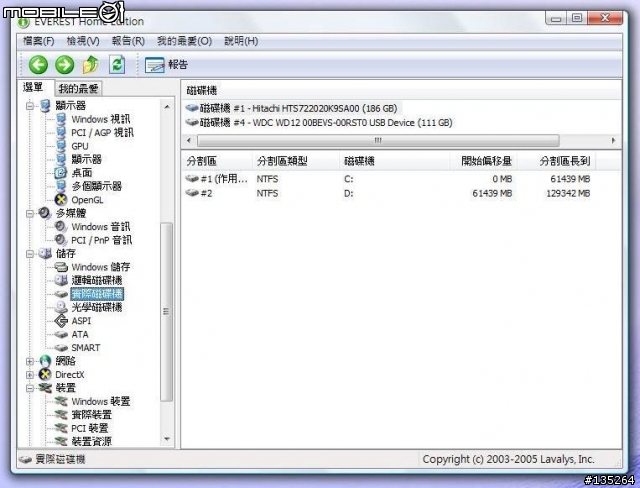Open the 我的最愛(O) menu
Screen dimensions: 640x488
tap(184, 41)
